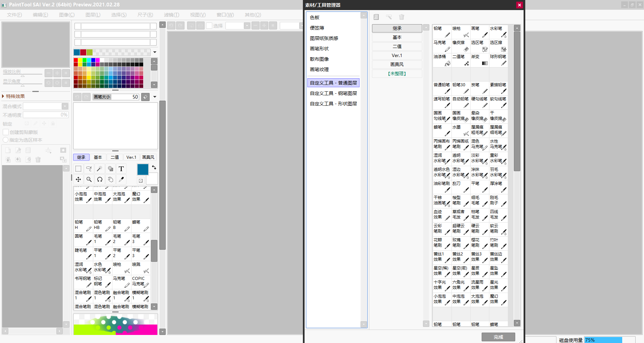The image size is (644, 343).
Task: Open the 窗口(W) menu
Action: (225, 15)
